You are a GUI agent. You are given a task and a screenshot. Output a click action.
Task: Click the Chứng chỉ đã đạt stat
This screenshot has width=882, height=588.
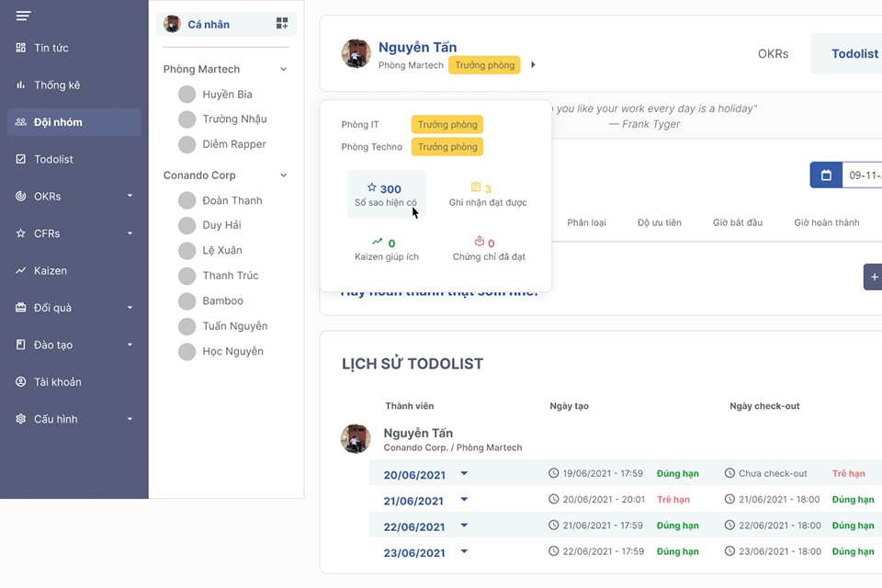tap(489, 249)
